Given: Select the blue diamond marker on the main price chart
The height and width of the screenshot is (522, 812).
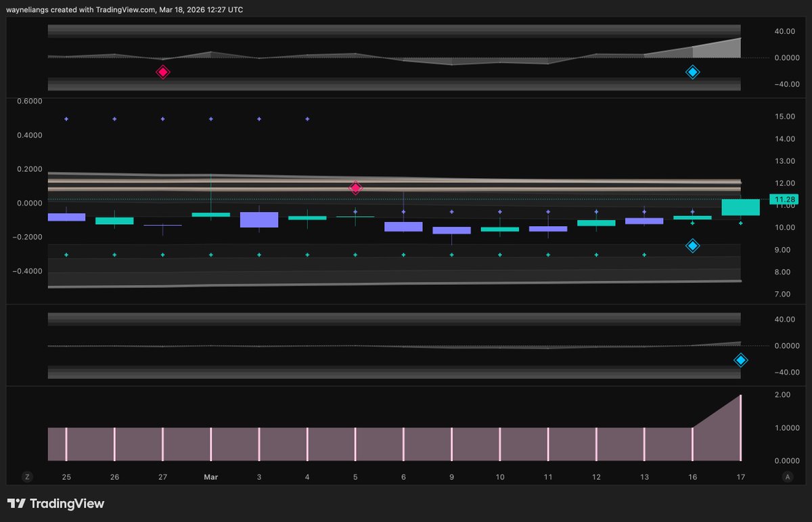Looking at the screenshot, I should (692, 246).
